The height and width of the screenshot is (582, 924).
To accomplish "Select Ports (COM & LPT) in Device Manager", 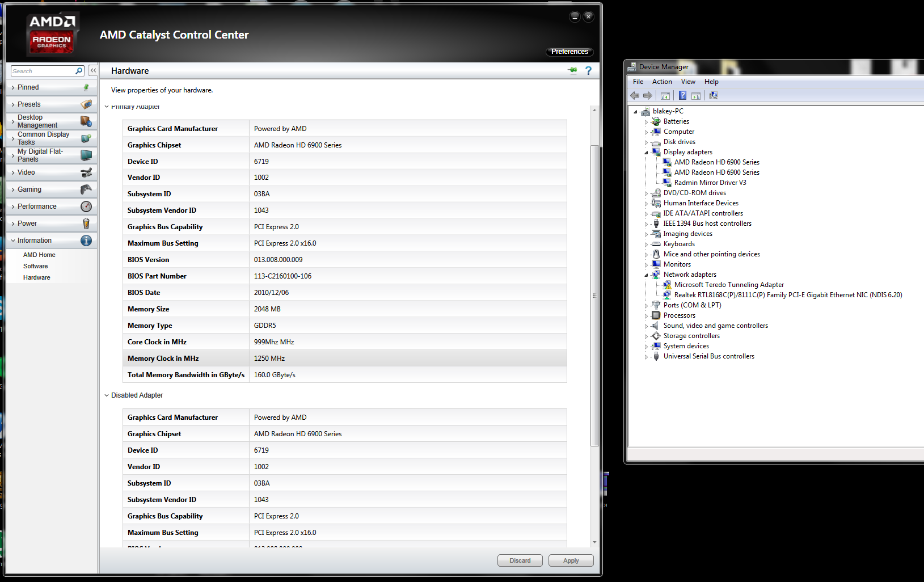I will tap(692, 305).
